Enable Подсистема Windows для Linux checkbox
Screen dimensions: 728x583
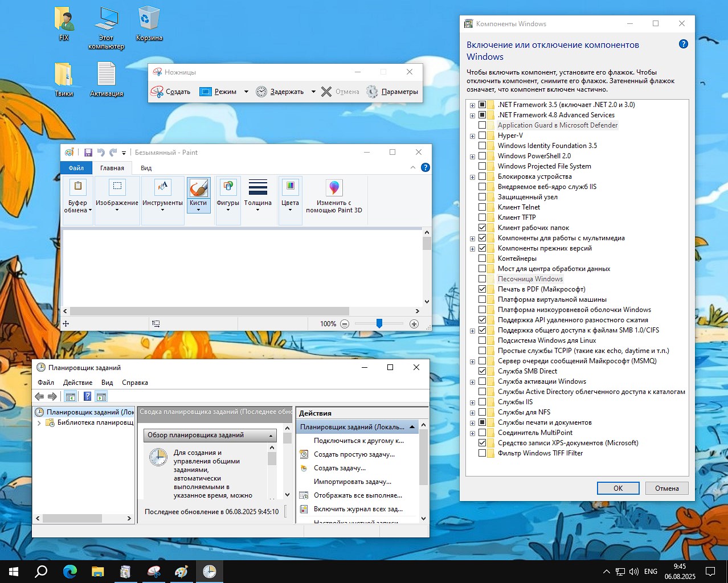pos(482,340)
